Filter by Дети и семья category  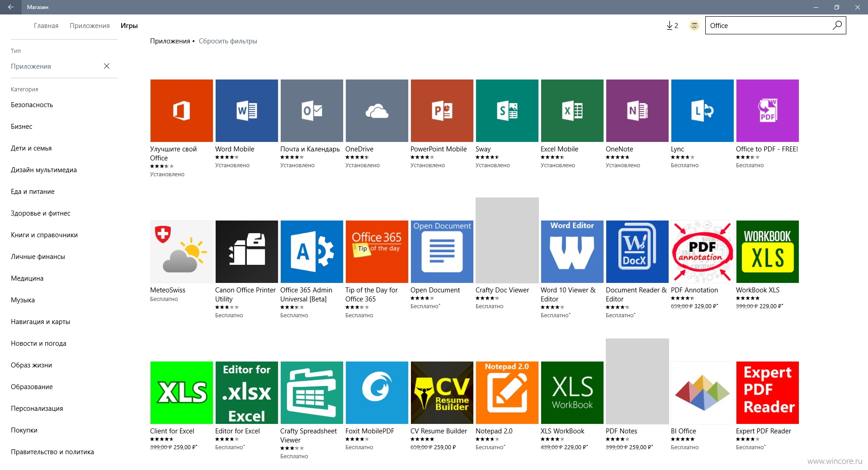[31, 148]
